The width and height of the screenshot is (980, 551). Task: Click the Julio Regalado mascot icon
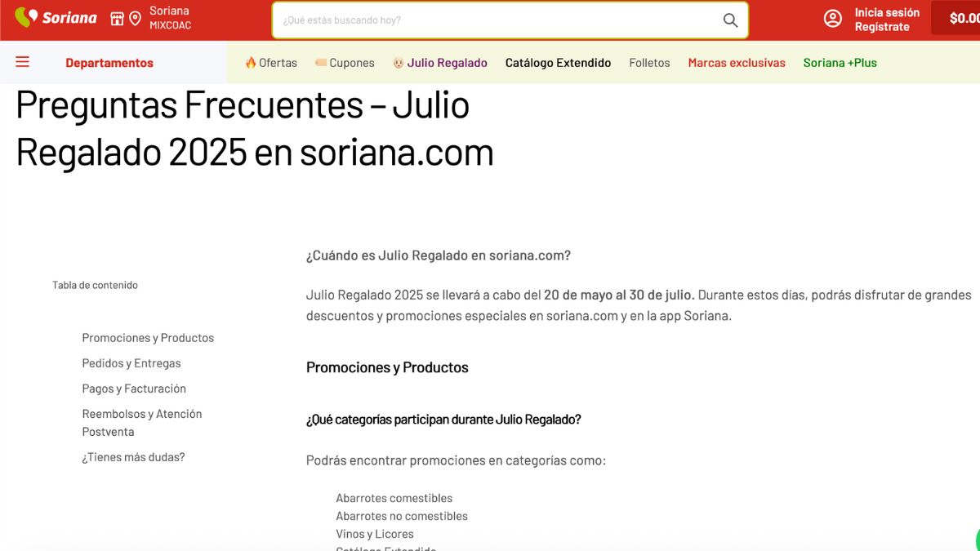click(x=399, y=63)
